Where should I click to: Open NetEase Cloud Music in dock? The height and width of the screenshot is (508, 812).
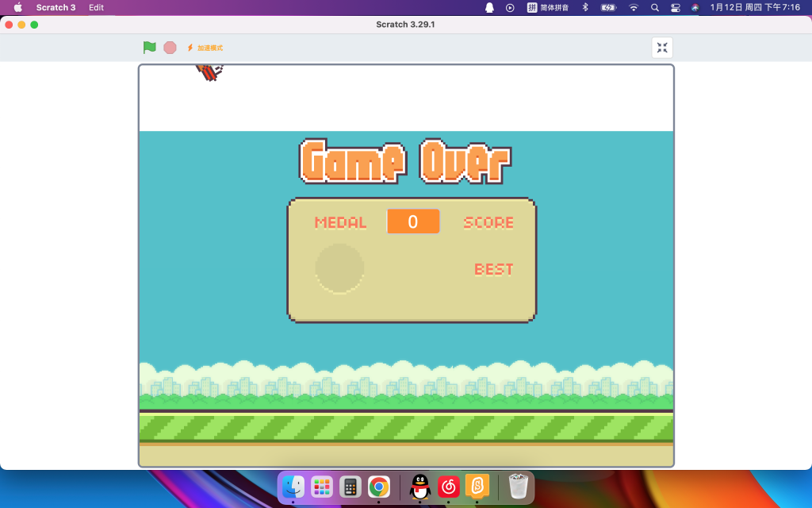click(x=449, y=487)
